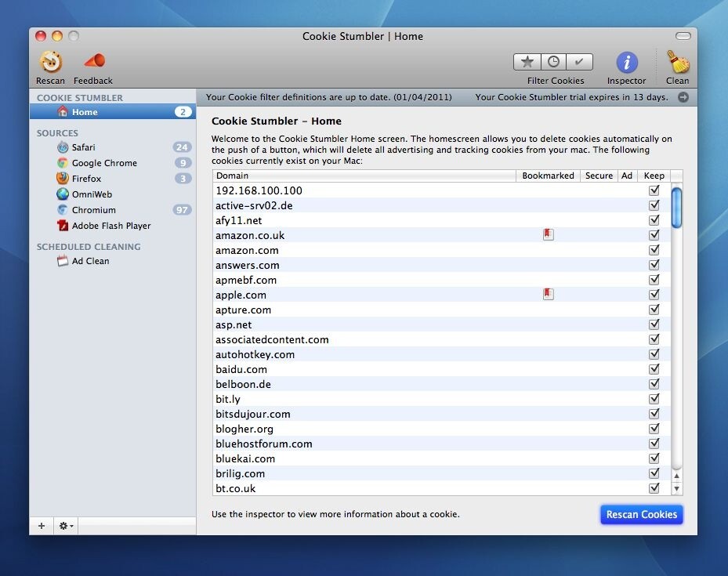Screen dimensions: 728x576
Task: Click Chromium count badge 97
Action: (x=182, y=210)
